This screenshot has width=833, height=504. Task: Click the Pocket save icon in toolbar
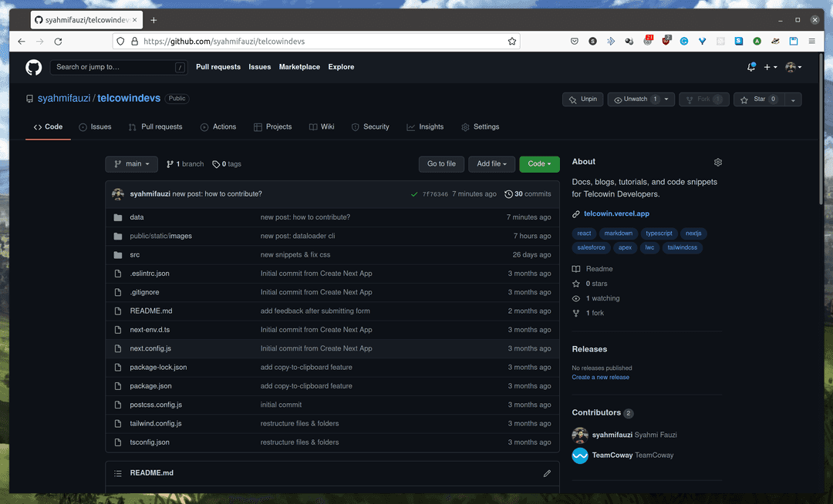(575, 41)
